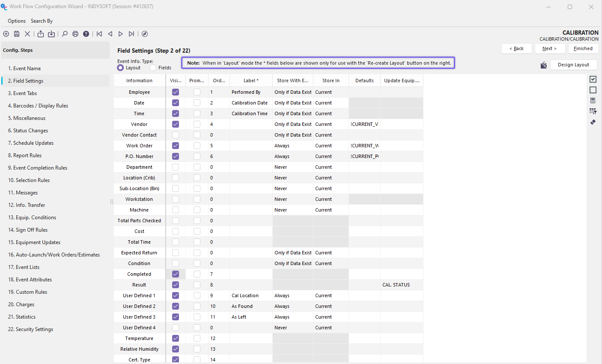
Task: Click the printer icon in toolbar
Action: click(75, 34)
